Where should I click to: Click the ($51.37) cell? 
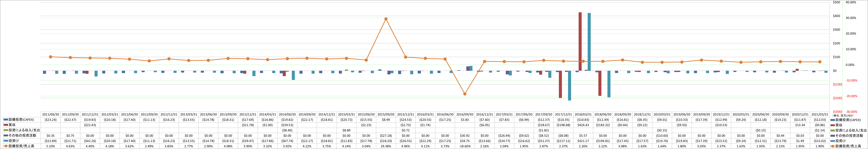tap(544, 141)
